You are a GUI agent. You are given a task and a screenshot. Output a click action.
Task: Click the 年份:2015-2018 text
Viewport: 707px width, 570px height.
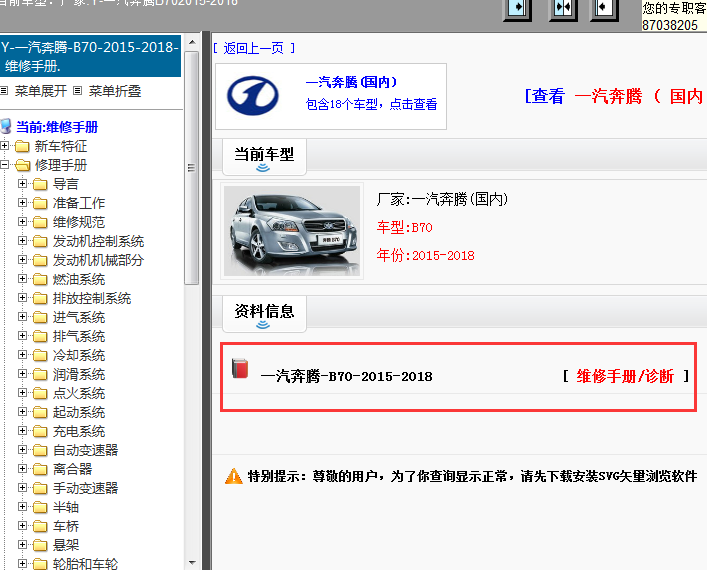pos(426,255)
